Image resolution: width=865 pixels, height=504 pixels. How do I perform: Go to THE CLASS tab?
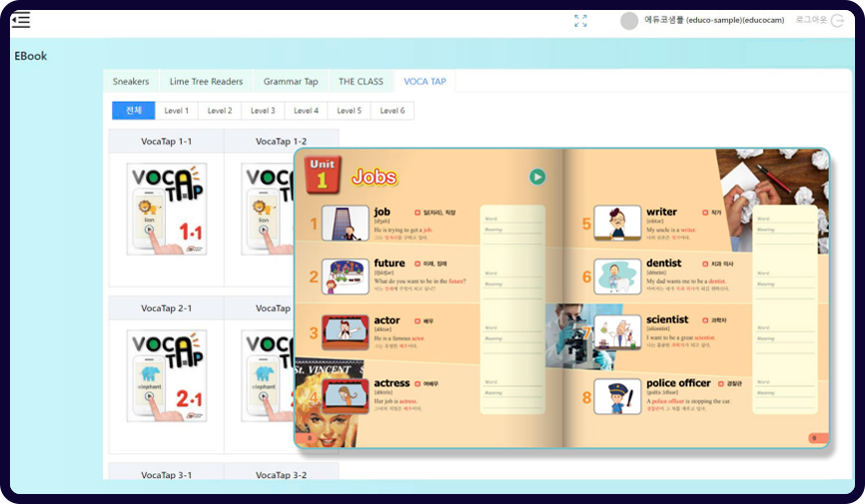(x=361, y=82)
